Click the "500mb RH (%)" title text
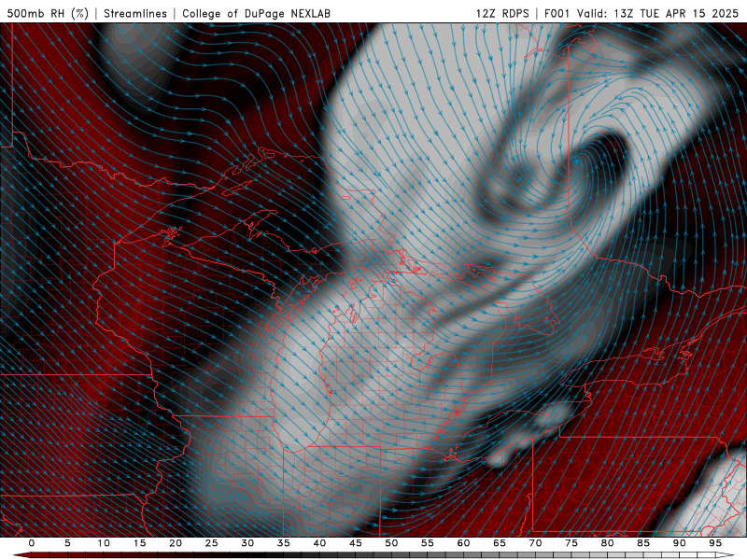Image resolution: width=747 pixels, height=560 pixels. (x=48, y=13)
